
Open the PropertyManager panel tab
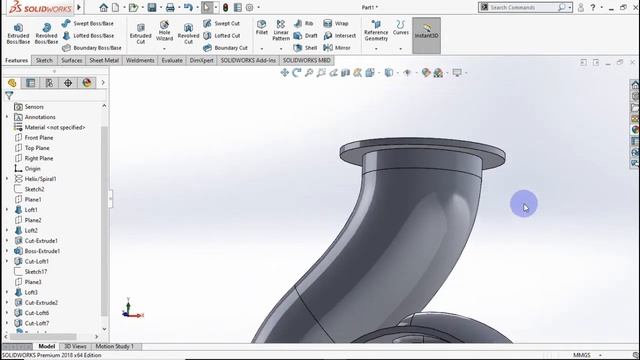point(31,83)
